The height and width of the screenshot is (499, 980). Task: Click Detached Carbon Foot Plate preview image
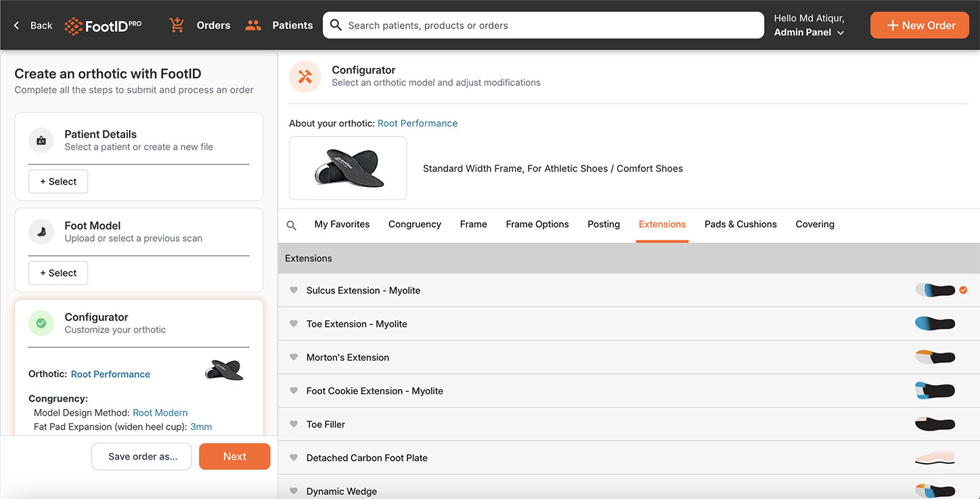coord(935,458)
